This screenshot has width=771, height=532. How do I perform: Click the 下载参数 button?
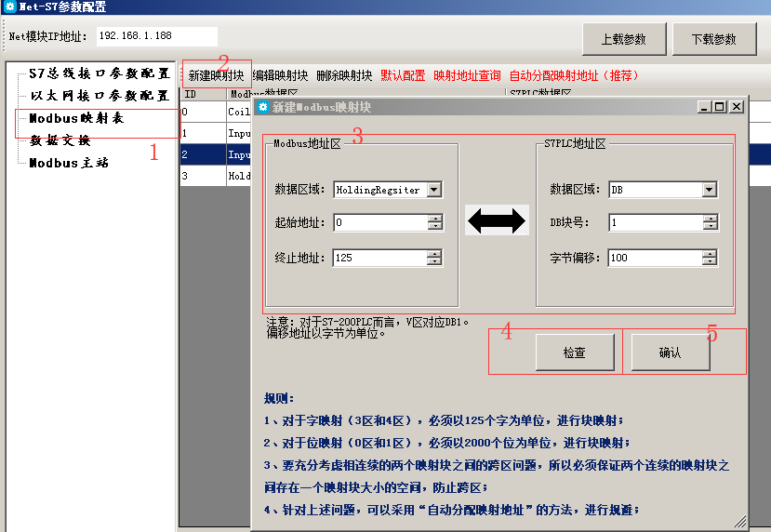pyautogui.click(x=714, y=39)
